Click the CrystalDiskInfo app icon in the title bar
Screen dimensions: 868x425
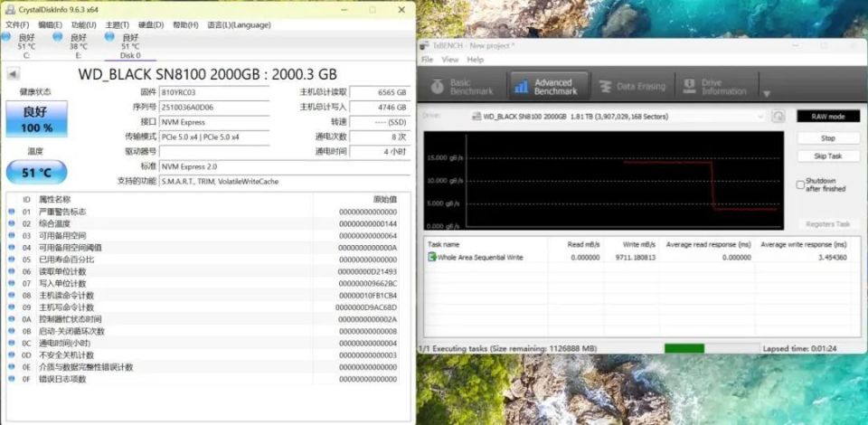pos(10,9)
